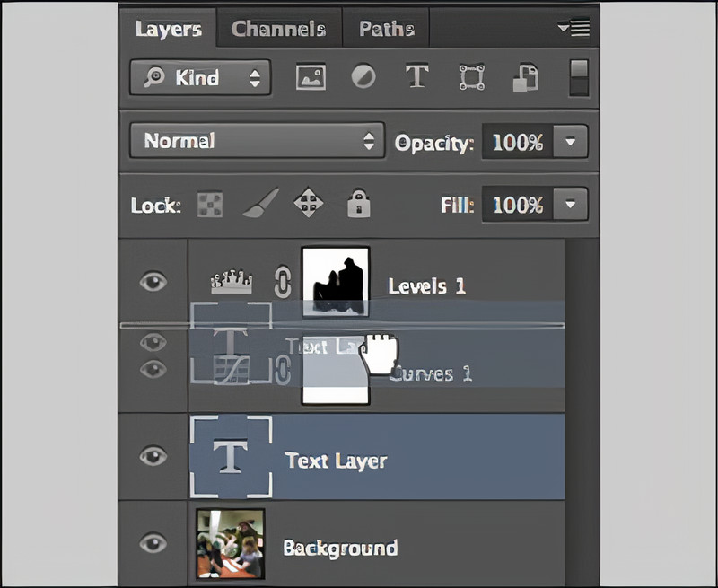Open the Normal blend mode dropdown
Image resolution: width=718 pixels, height=588 pixels.
tap(256, 141)
